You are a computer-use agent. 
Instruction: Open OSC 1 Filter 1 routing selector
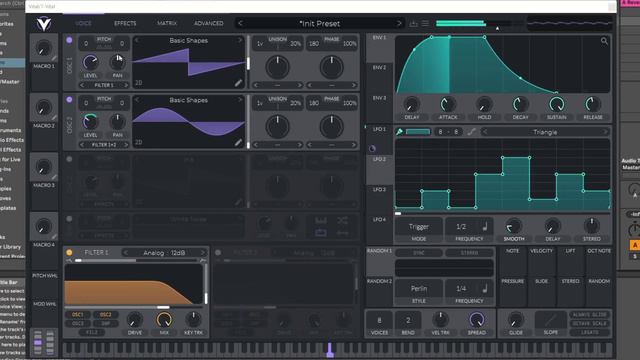pos(104,85)
